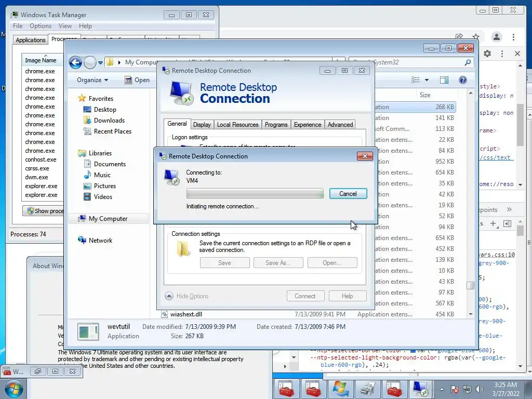
Task: Open Downloads in the navigation pane
Action: 109,120
